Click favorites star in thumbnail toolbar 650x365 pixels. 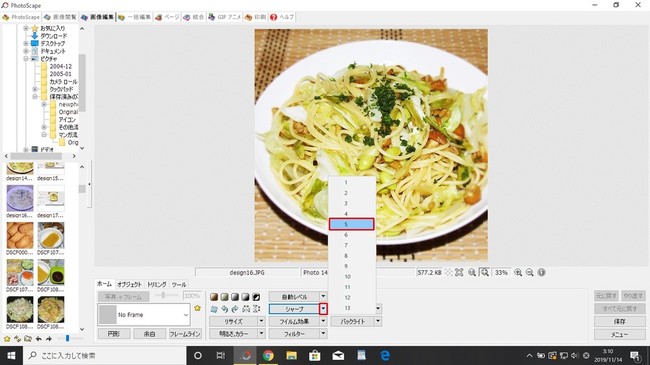click(7, 339)
